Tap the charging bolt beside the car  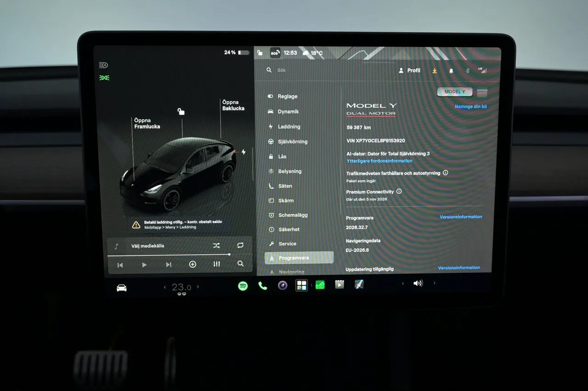coord(243,152)
